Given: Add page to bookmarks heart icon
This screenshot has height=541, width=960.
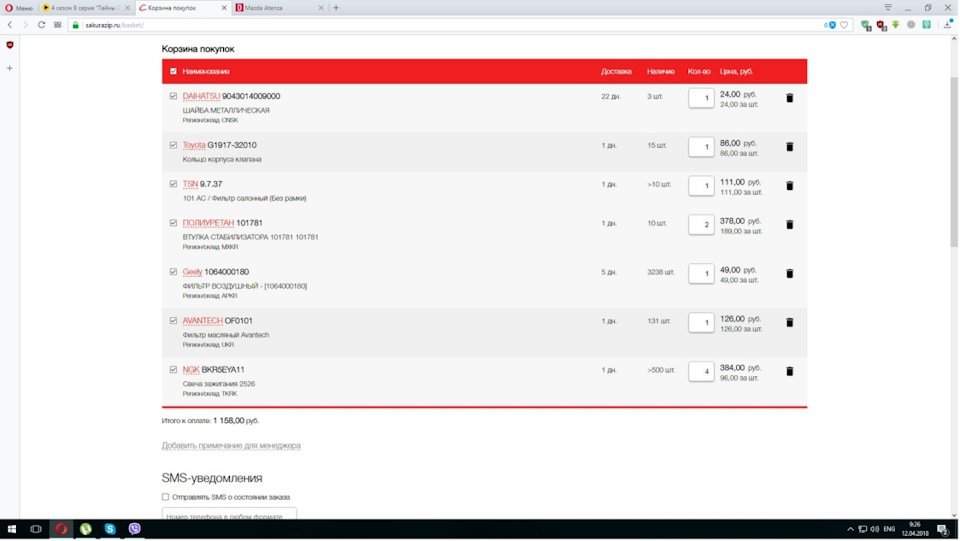Looking at the screenshot, I should [844, 25].
